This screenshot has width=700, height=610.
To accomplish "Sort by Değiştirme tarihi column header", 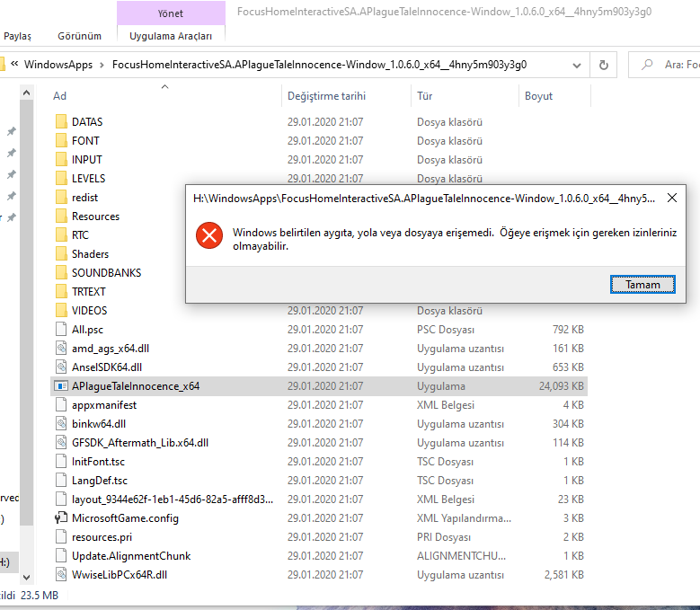I will [x=326, y=96].
